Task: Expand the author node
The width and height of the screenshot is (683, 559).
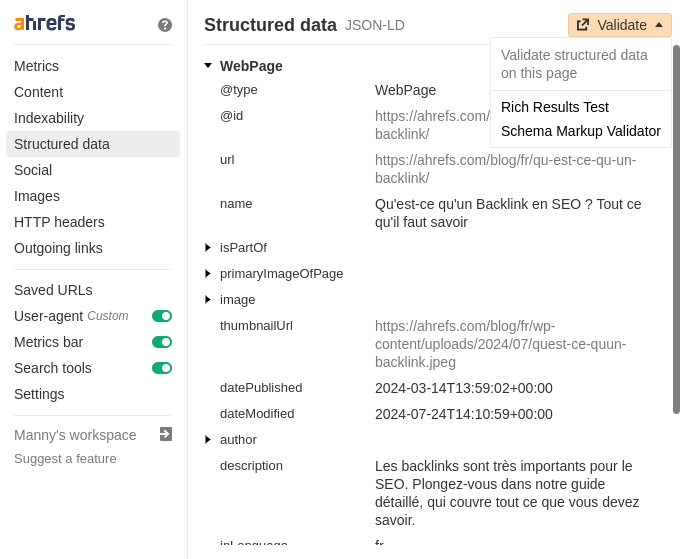Action: [x=208, y=440]
